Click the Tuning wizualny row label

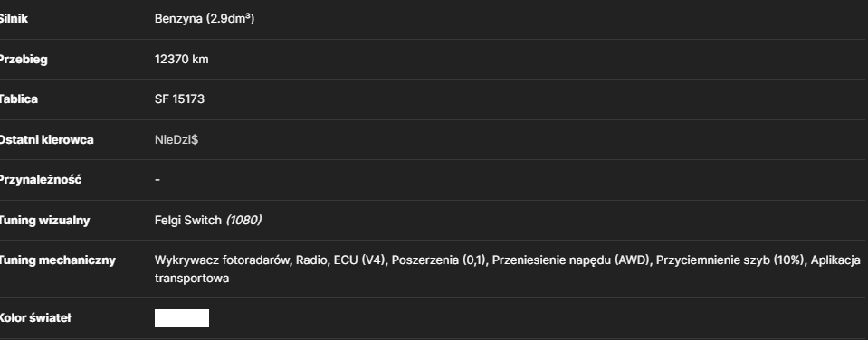[43, 220]
